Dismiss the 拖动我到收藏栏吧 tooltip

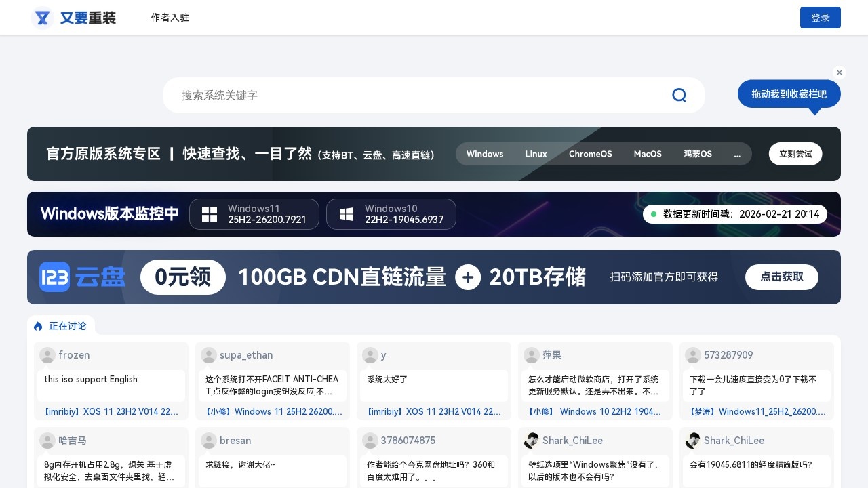point(840,73)
